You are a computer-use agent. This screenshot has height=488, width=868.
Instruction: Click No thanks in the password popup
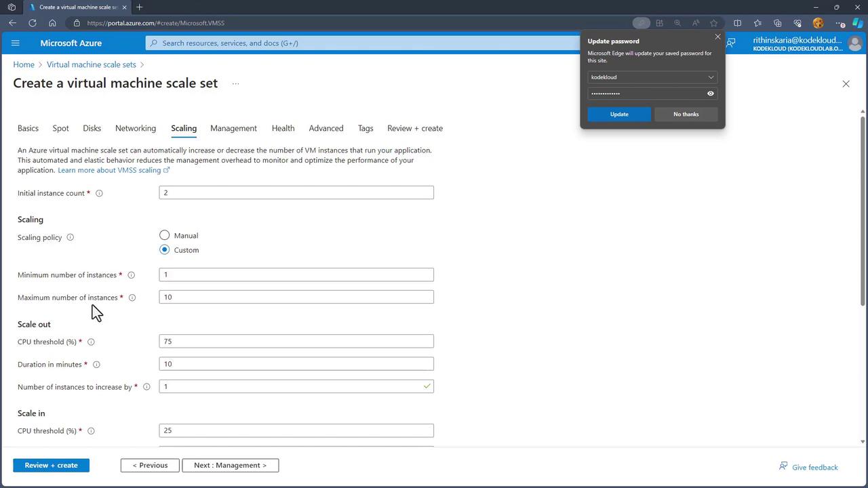click(x=686, y=114)
